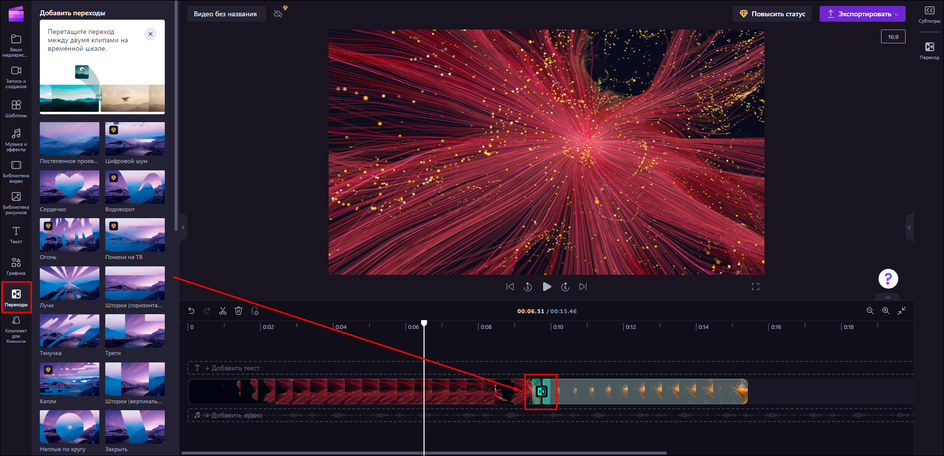944x456 pixels.
Task: Open the 16:9 aspect ratio selector
Action: click(x=892, y=37)
